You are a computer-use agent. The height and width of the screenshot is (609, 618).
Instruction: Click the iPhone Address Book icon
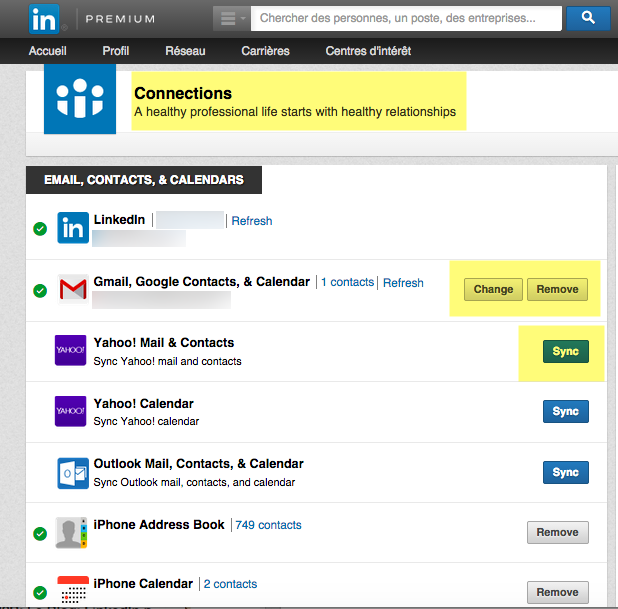click(71, 533)
